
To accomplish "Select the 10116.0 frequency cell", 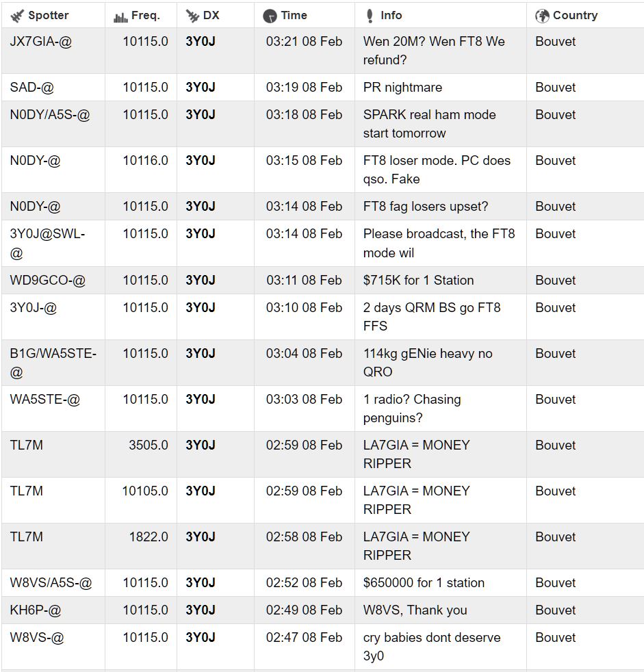I will tap(145, 161).
